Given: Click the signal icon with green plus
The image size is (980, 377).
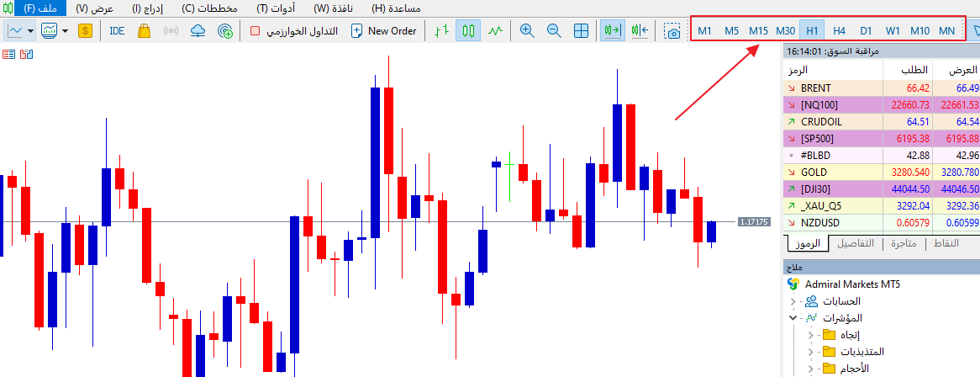Looking at the screenshot, I should click(x=225, y=30).
